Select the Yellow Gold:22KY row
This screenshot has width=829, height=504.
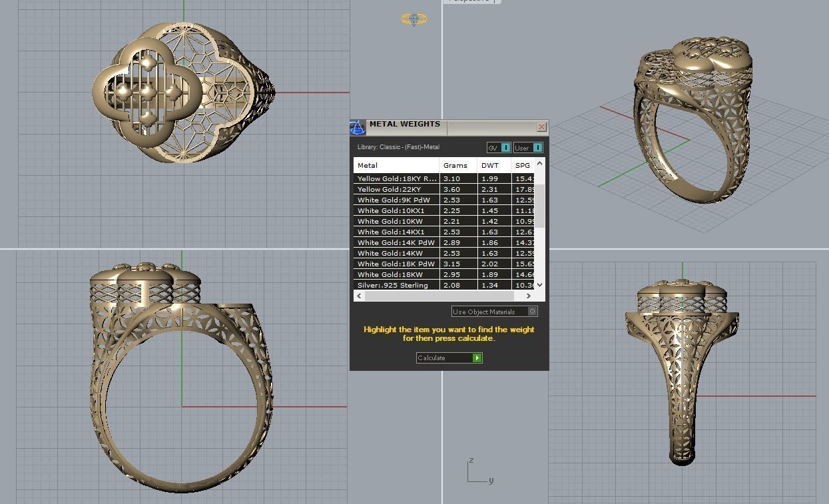[x=443, y=189]
